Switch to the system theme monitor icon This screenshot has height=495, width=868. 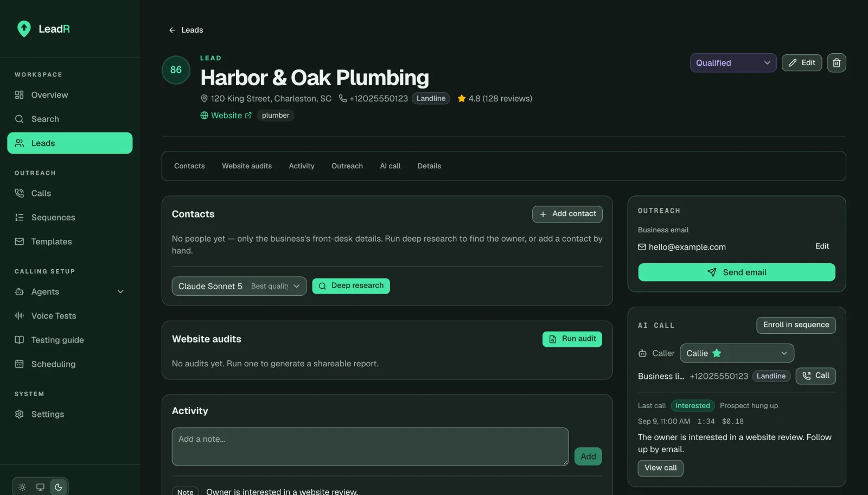coord(40,487)
